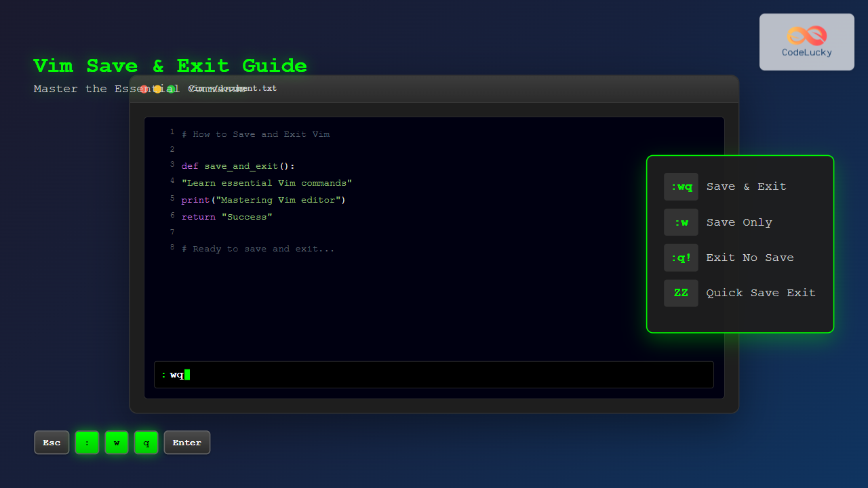Select the print("Mastering Vim editor") line

263,200
